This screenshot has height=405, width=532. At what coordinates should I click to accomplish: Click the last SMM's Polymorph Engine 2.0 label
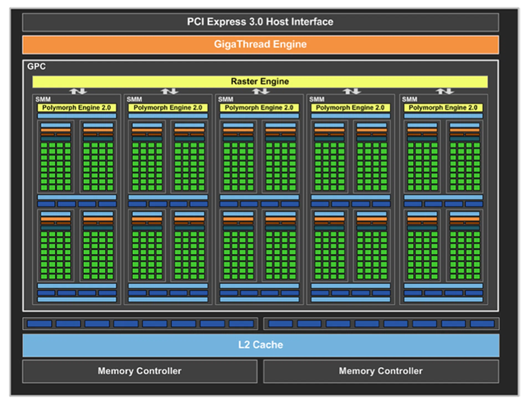tap(443, 108)
